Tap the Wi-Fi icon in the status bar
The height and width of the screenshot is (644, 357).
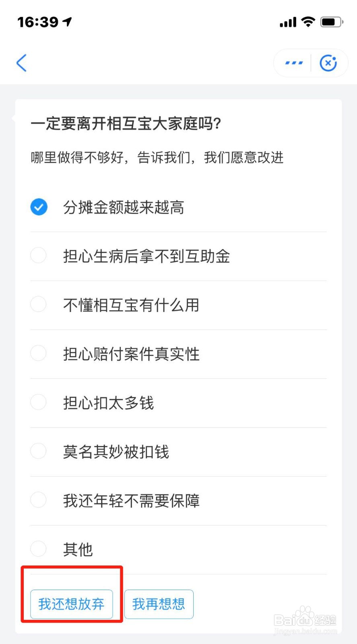point(308,22)
